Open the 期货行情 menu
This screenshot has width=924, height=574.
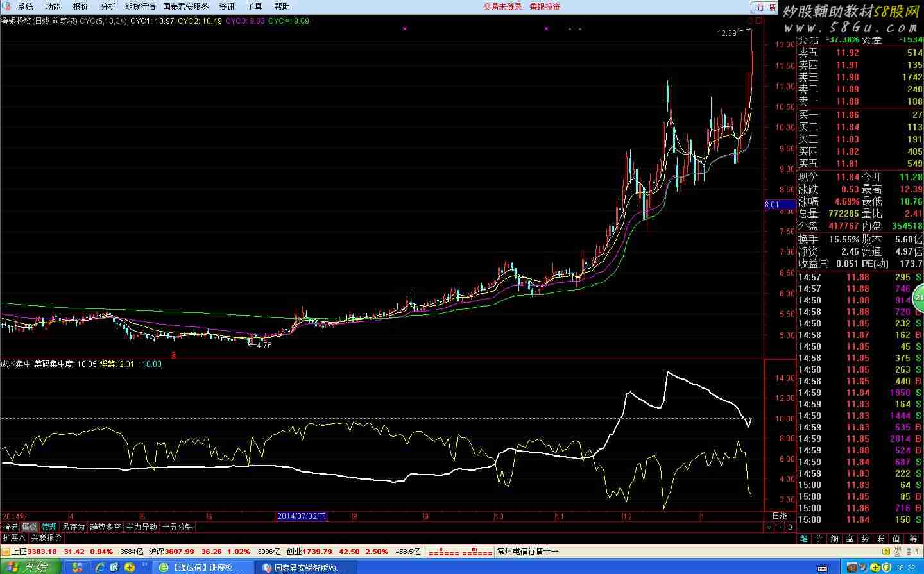(140, 7)
